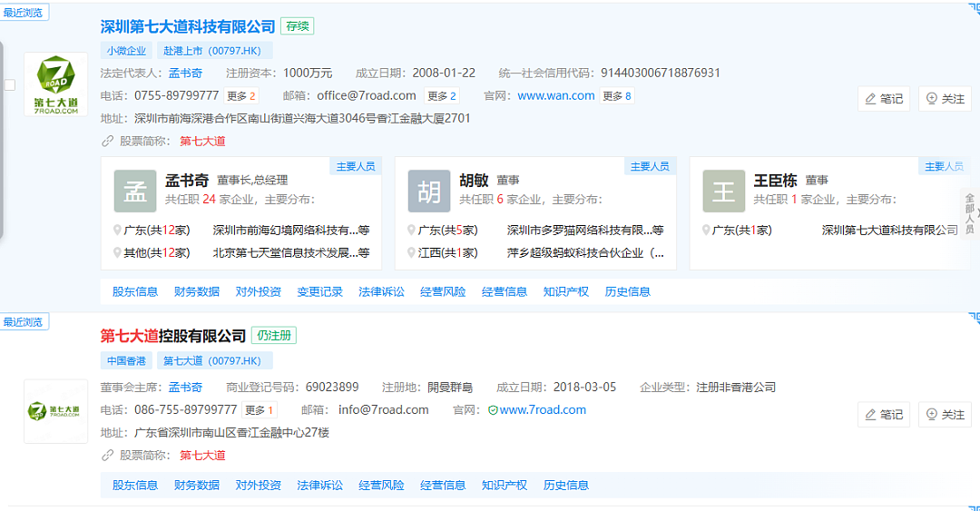Open 王臣栋 name in personnel card

coord(775,180)
